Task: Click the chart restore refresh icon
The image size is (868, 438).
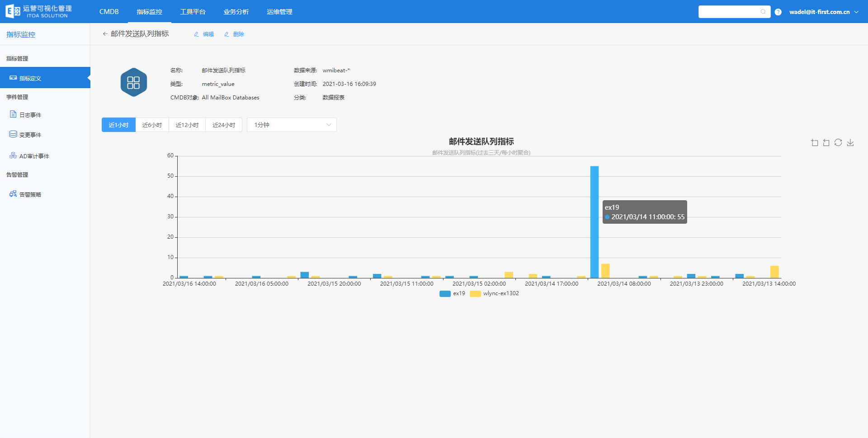Action: [838, 143]
